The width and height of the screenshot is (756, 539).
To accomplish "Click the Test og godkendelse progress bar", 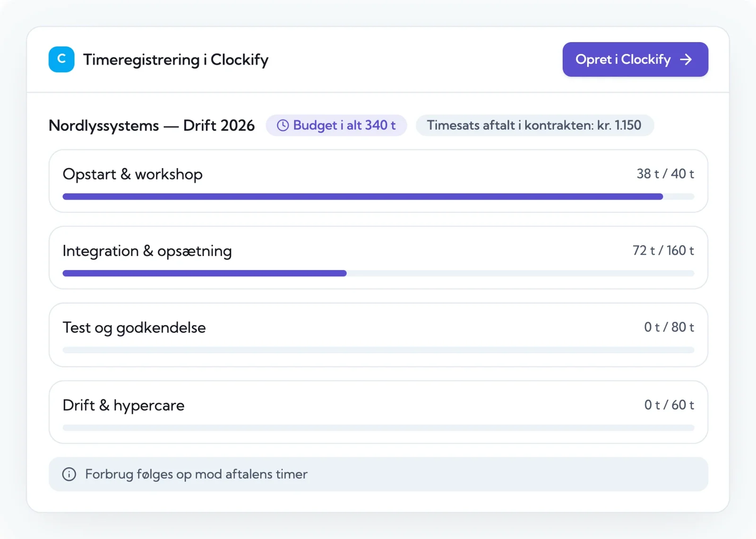I will pos(378,350).
